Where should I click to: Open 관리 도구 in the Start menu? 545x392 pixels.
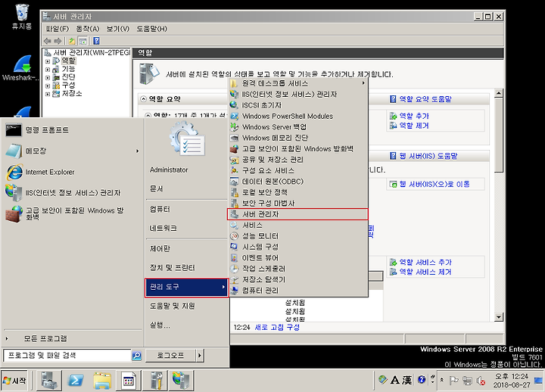187,287
